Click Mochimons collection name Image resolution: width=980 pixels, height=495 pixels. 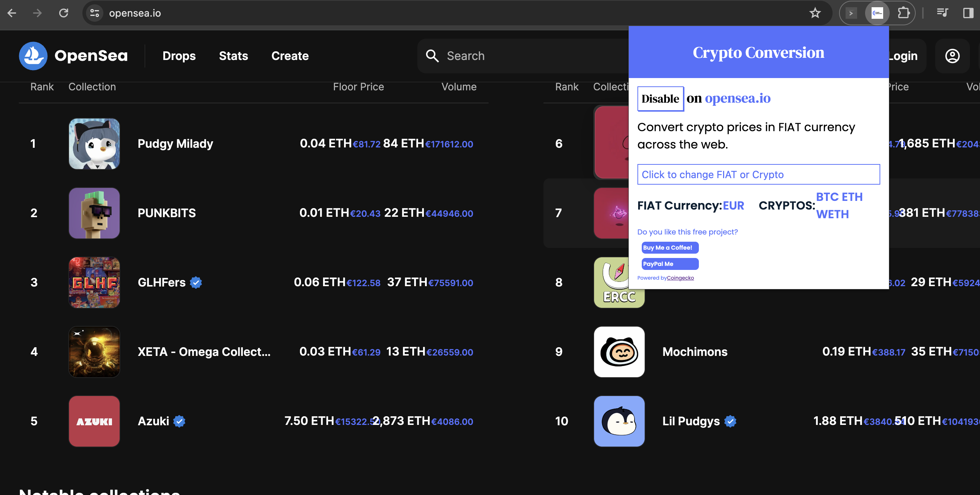(695, 352)
